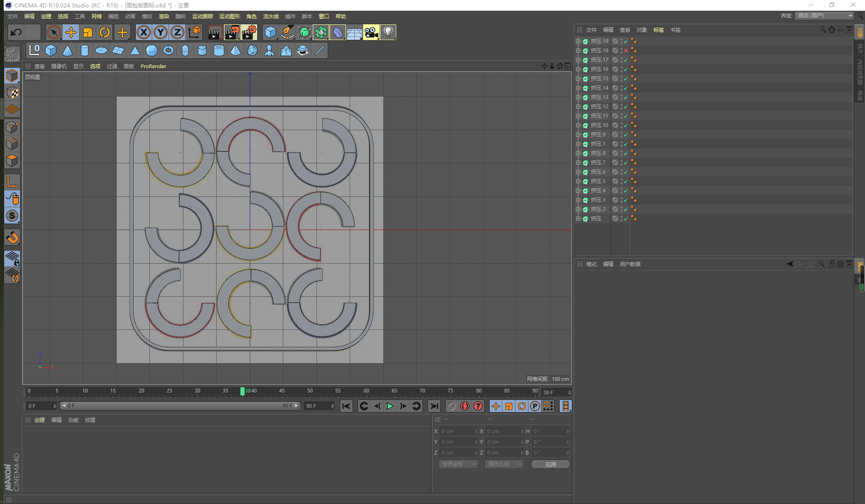865x504 pixels.
Task: Select the spline pen tool icon
Action: click(288, 32)
